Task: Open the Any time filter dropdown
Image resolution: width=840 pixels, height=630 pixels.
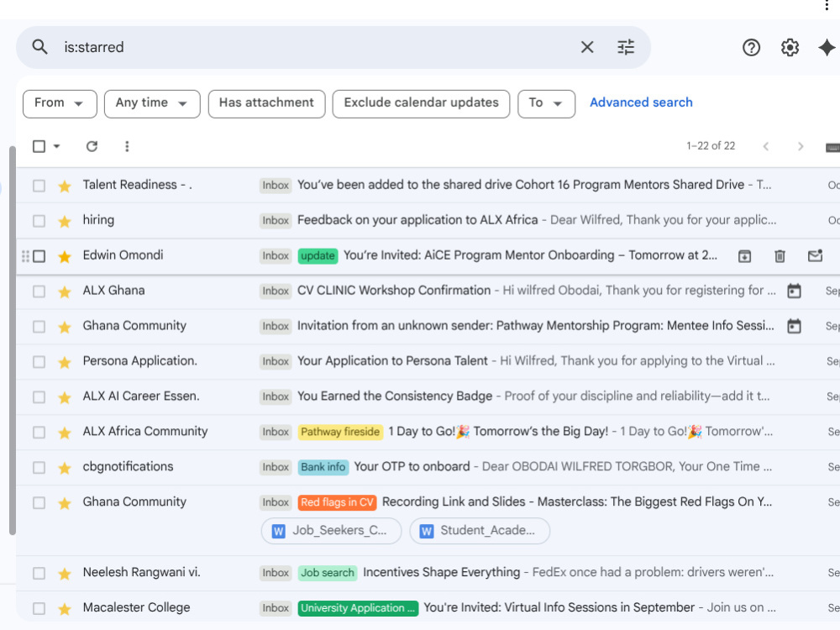Action: 152,103
